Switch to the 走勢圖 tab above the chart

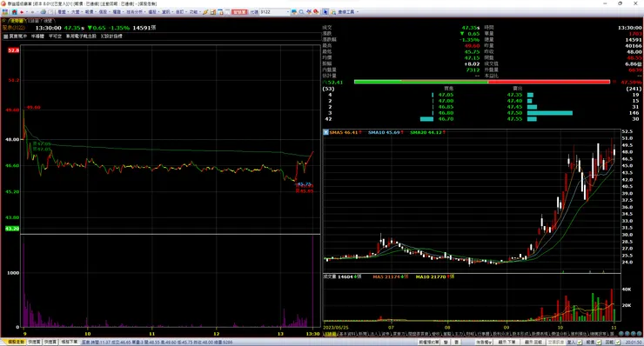[17, 21]
